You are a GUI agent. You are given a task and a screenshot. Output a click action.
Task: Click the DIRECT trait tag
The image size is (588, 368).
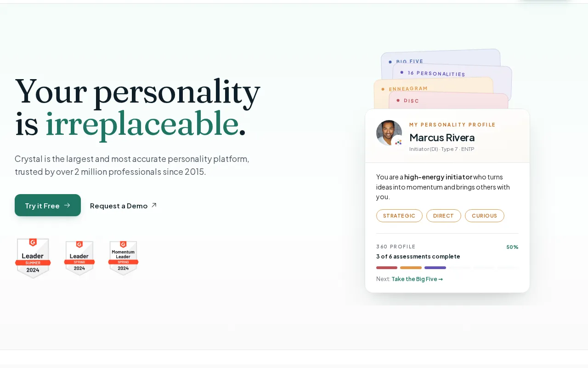pos(443,216)
